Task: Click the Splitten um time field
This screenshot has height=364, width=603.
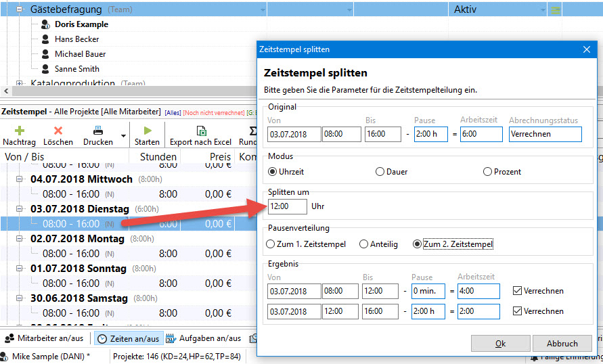Action: [x=287, y=206]
